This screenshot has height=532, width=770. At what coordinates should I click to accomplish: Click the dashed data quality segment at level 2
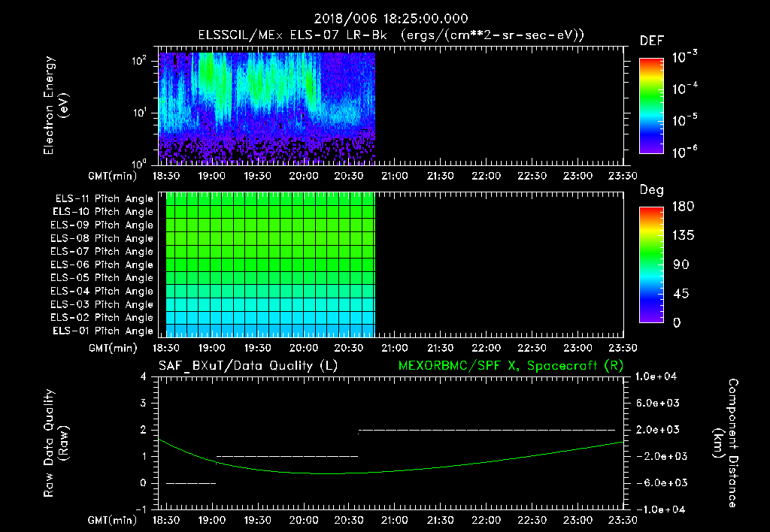pyautogui.click(x=487, y=430)
